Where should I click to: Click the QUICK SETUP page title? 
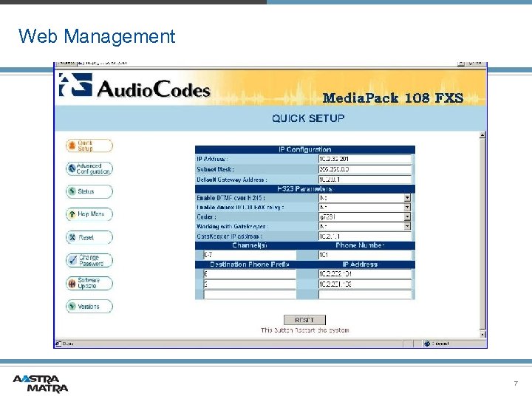coord(308,118)
